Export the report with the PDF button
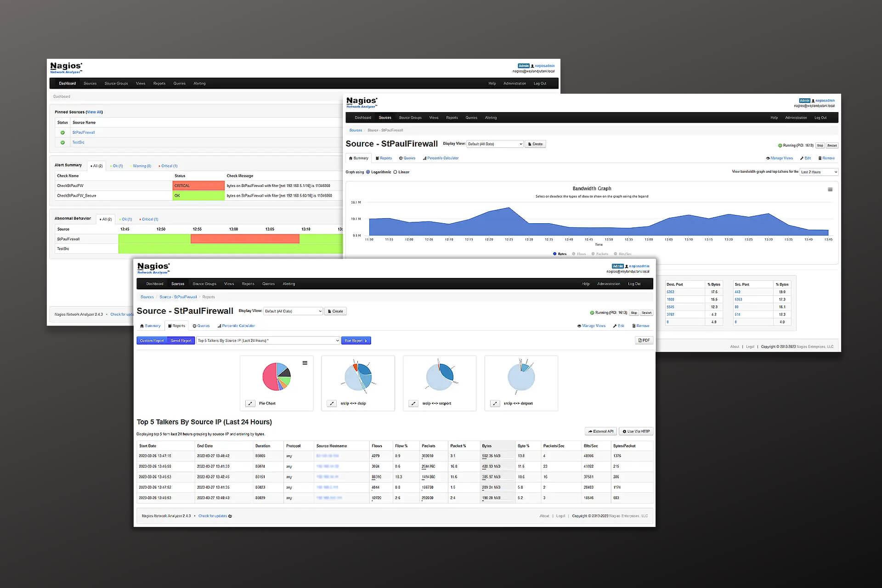 click(x=644, y=340)
